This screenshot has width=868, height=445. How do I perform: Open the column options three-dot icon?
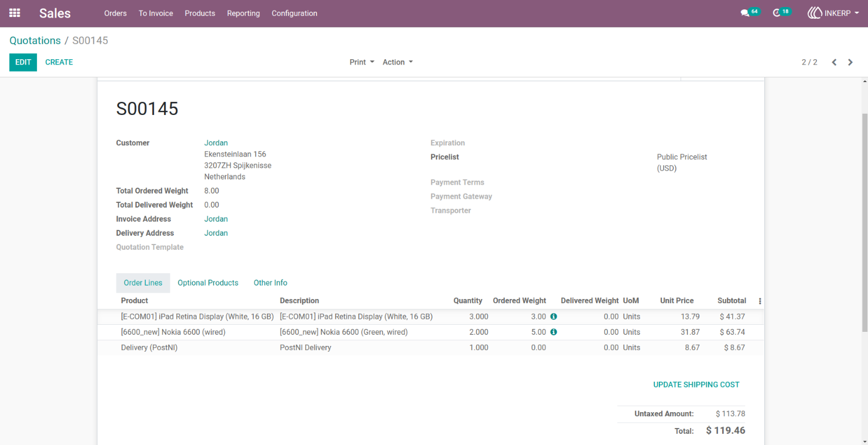click(x=760, y=301)
